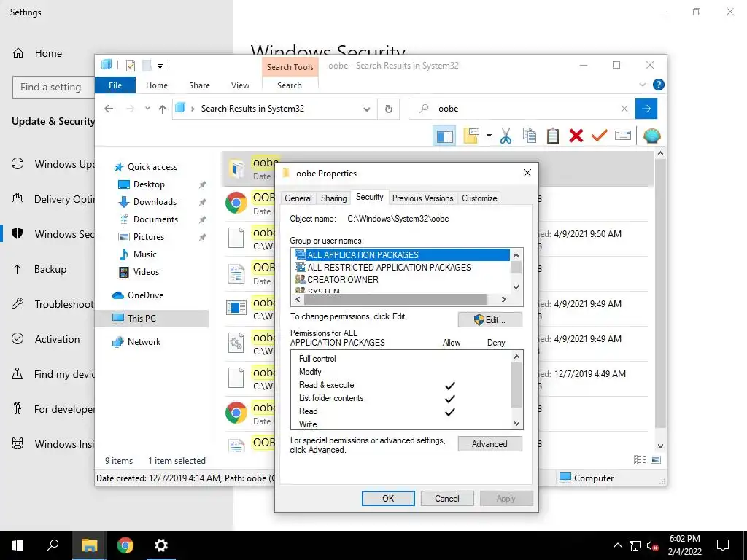Viewport: 747px width, 560px height.
Task: Click the Windows Start button
Action: (x=18, y=545)
